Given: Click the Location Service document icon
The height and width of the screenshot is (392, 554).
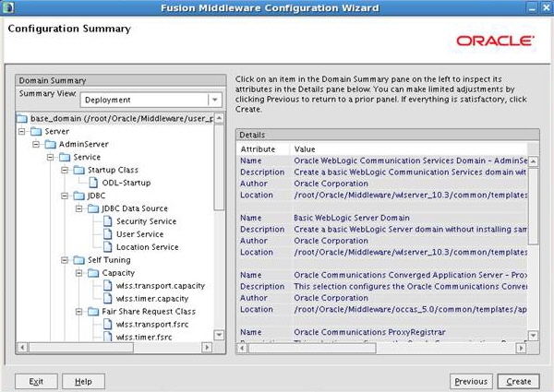Looking at the screenshot, I should pyautogui.click(x=107, y=247).
